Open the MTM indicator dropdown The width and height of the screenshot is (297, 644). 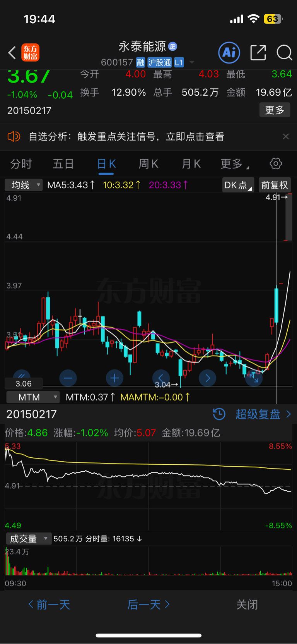coord(33,397)
